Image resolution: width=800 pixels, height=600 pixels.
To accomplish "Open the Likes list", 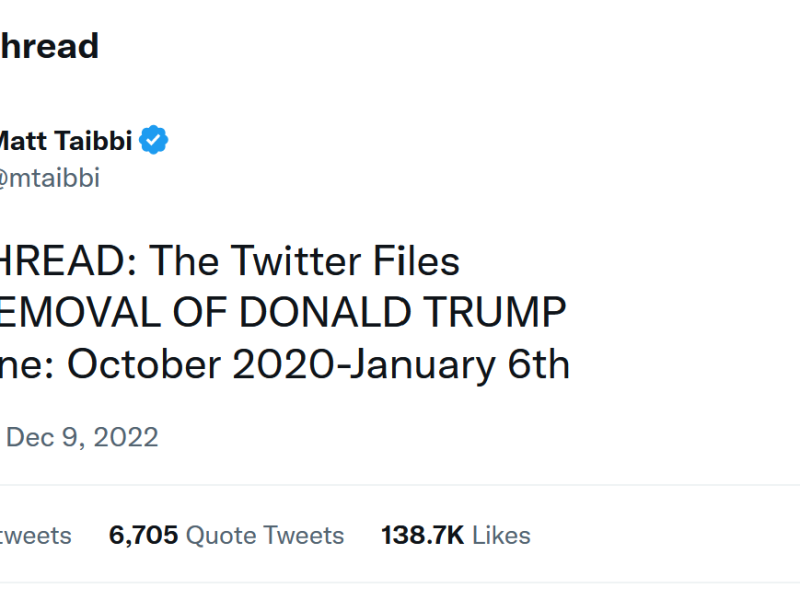I will tap(455, 535).
